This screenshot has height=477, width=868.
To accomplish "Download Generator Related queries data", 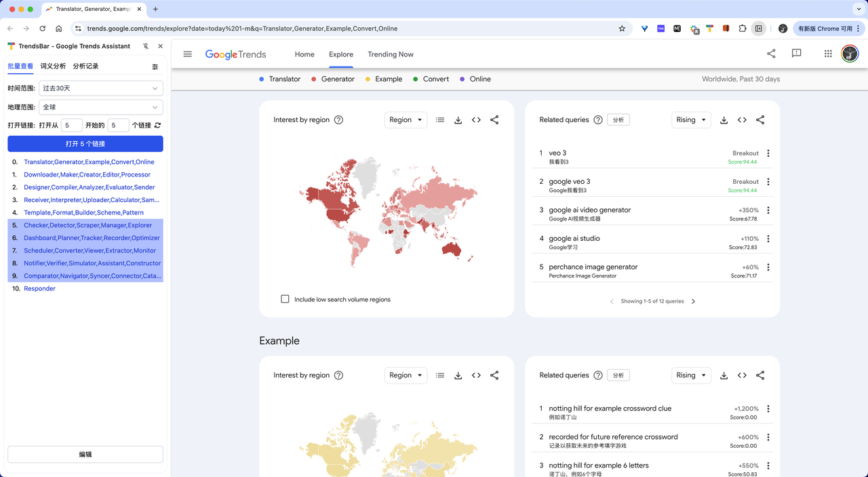I will click(x=724, y=120).
